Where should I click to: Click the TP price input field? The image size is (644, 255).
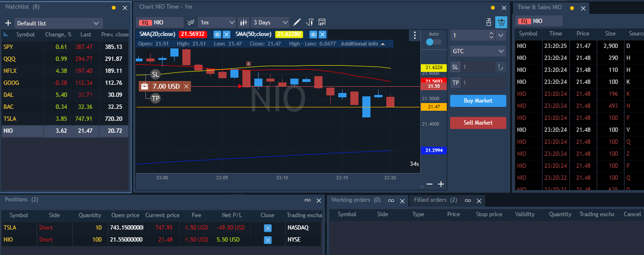coord(484,83)
